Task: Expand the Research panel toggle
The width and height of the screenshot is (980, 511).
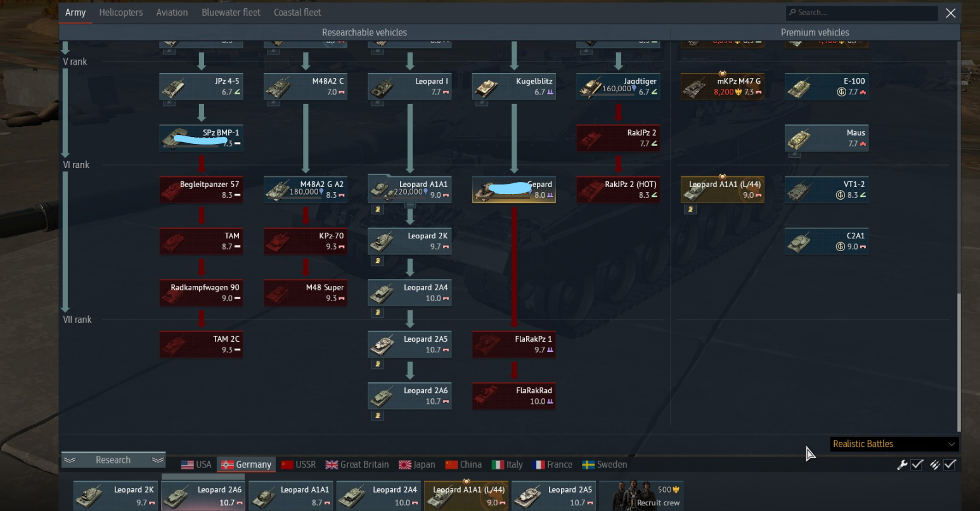Action: point(113,460)
